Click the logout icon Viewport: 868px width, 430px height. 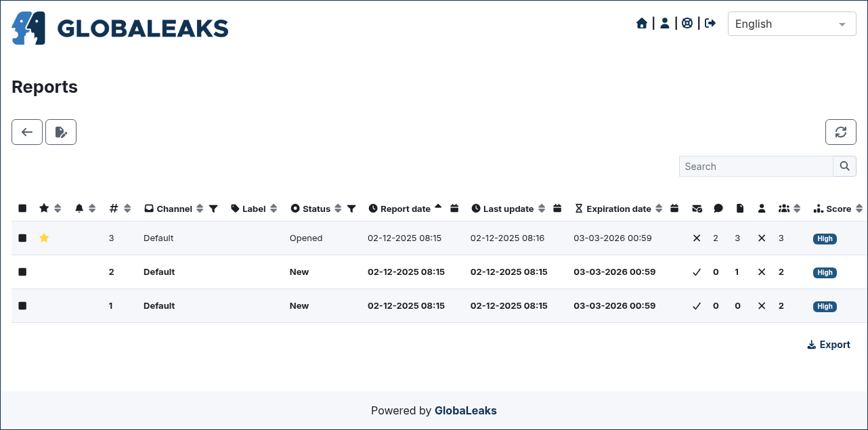[x=710, y=24]
